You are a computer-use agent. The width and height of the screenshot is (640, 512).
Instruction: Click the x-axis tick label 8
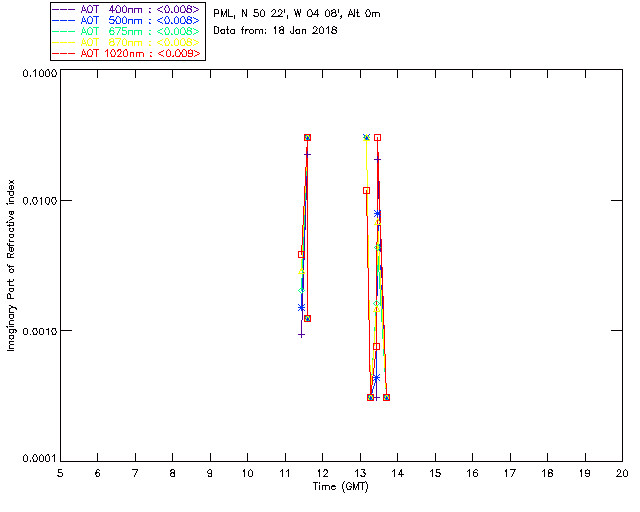point(173,473)
